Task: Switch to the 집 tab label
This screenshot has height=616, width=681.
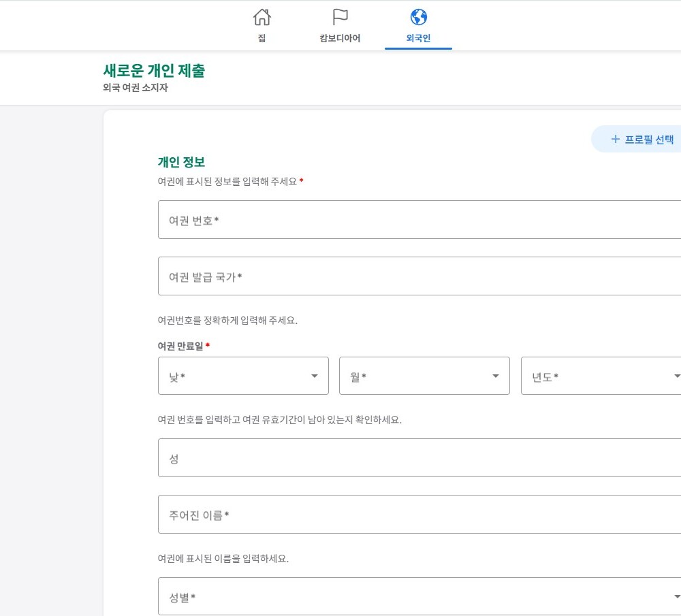Action: pos(262,38)
